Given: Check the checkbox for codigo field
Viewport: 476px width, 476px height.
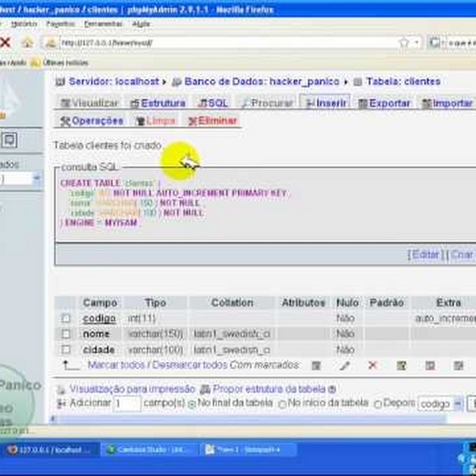Looking at the screenshot, I should pos(66,318).
